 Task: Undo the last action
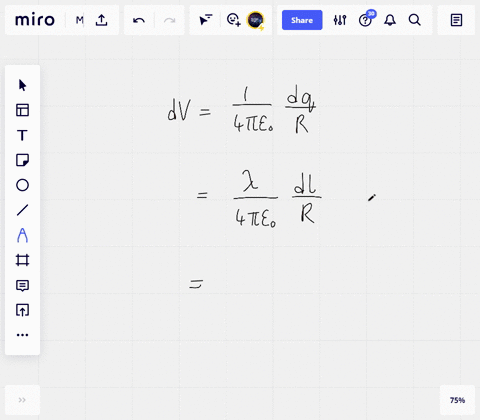(139, 20)
